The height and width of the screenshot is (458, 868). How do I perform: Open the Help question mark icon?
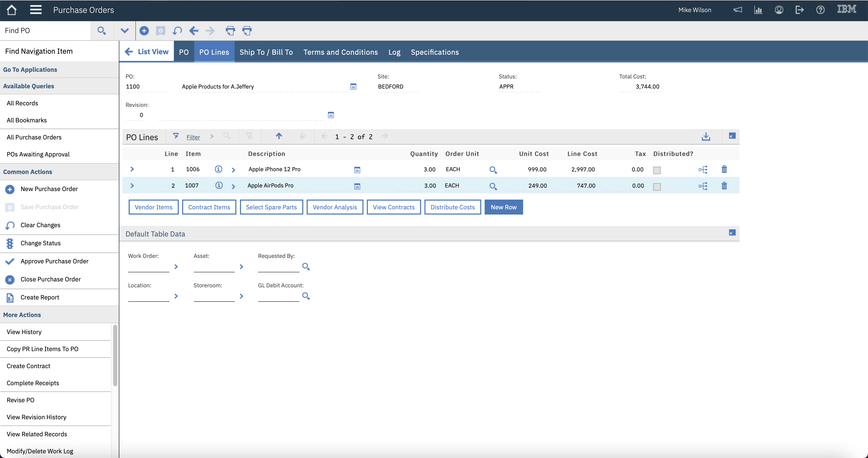(x=820, y=10)
